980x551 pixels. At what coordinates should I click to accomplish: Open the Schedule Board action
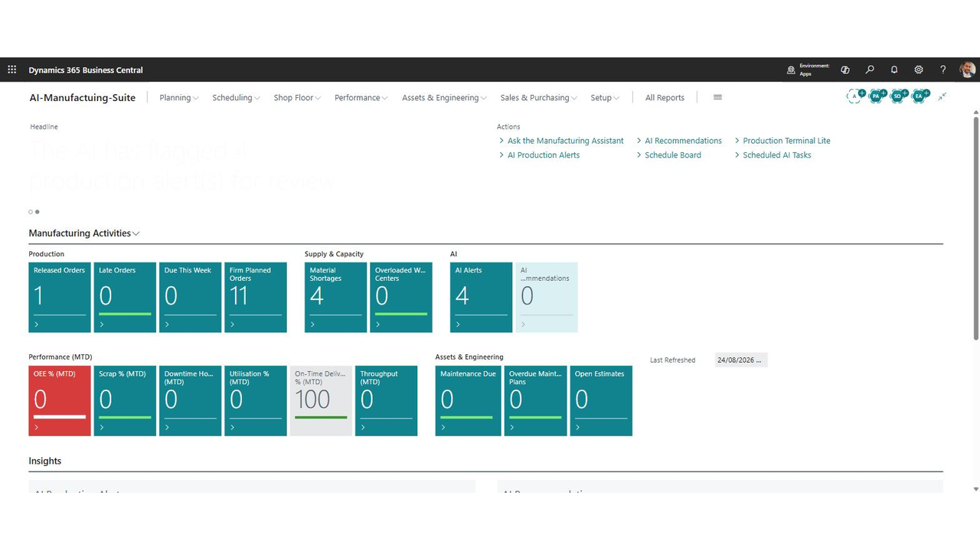tap(673, 155)
